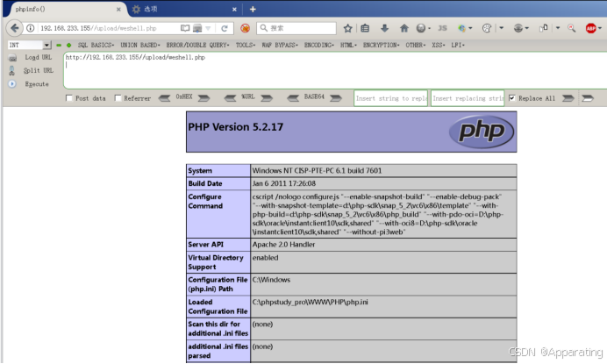Open site information icon in address bar
The image size is (607, 364).
[x=30, y=28]
